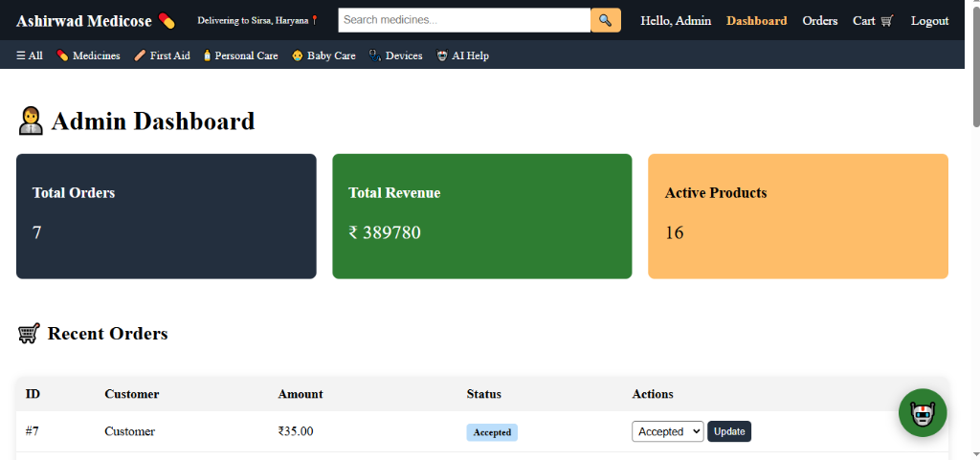The image size is (980, 460).
Task: Click the orange Active Products card
Action: pos(798,216)
